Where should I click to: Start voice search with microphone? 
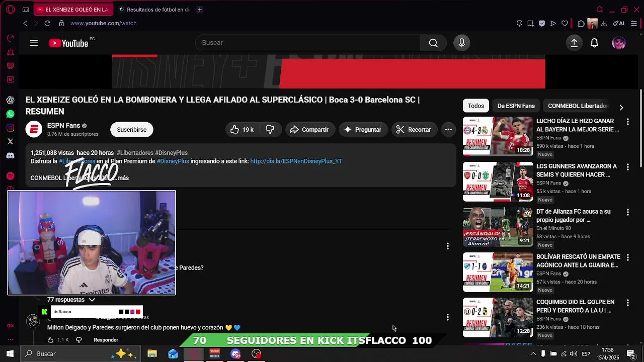click(462, 43)
